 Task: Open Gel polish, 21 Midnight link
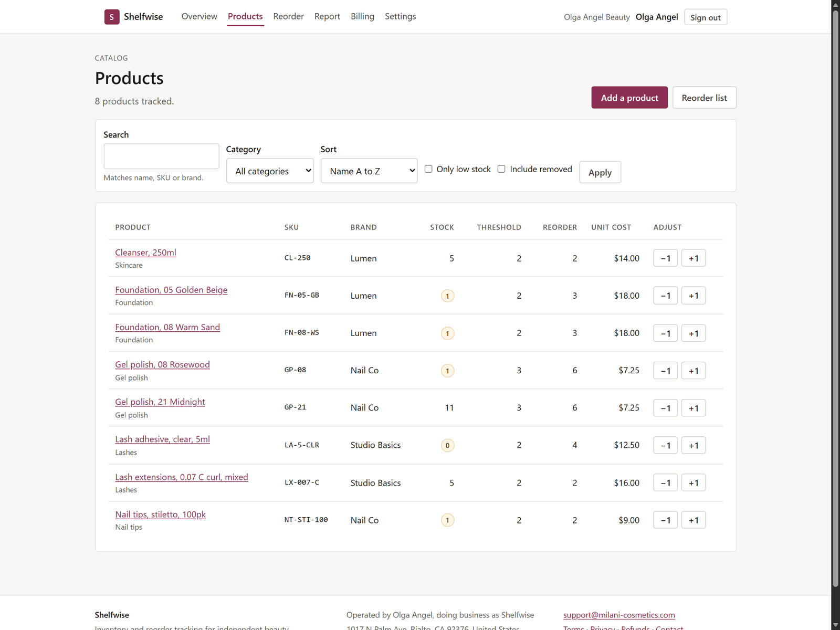pos(160,402)
